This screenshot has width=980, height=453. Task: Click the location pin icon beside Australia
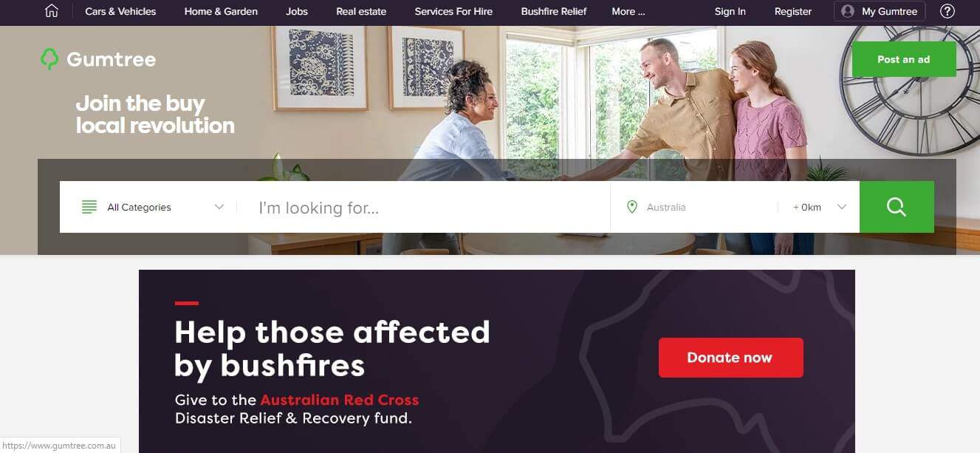coord(631,207)
